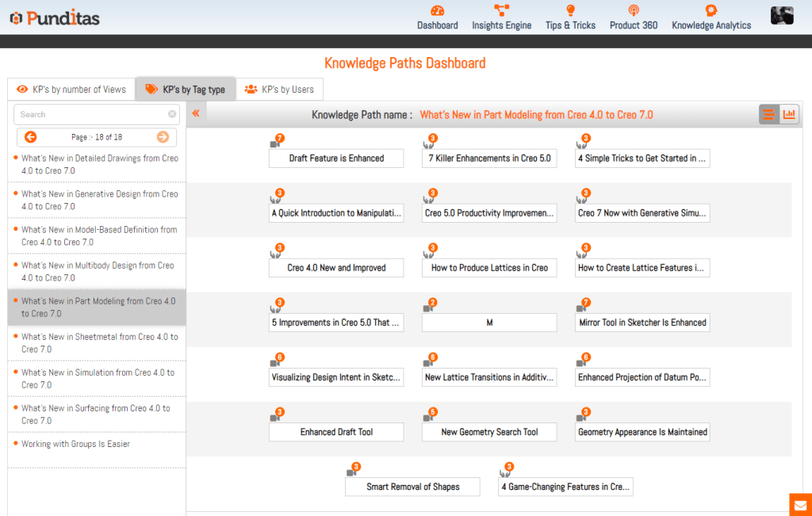Select What's New in Sheetmetal path
Viewport: 812px width, 516px height.
[x=99, y=342]
